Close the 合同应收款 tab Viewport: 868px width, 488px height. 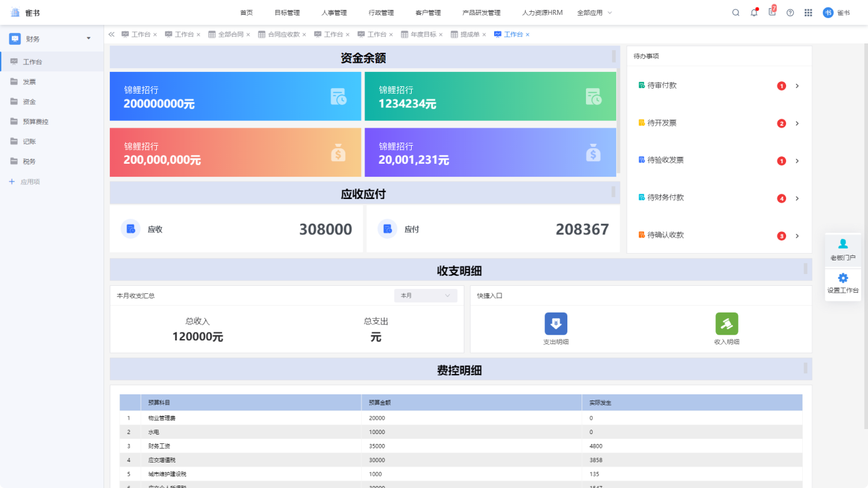click(x=304, y=35)
